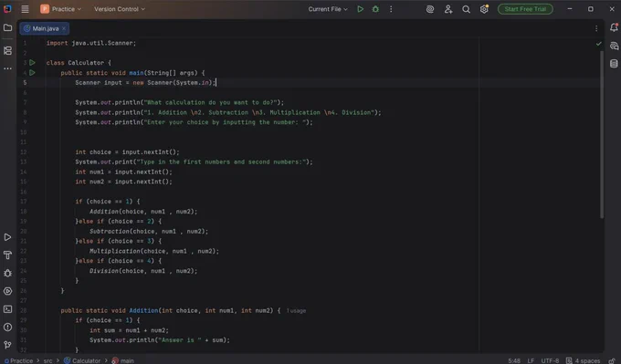Click the editor vertical scrollbar

(x=602, y=134)
